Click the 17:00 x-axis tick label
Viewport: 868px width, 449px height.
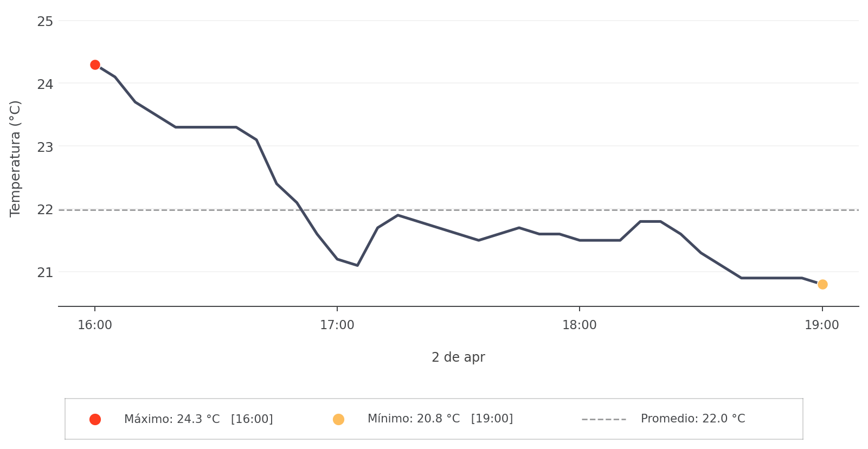click(x=337, y=325)
